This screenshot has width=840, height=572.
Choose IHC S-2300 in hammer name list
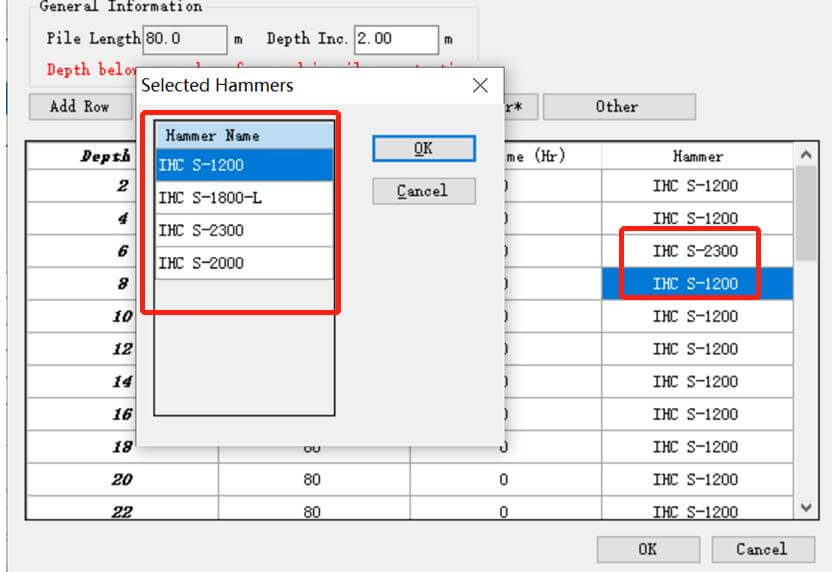click(x=244, y=231)
